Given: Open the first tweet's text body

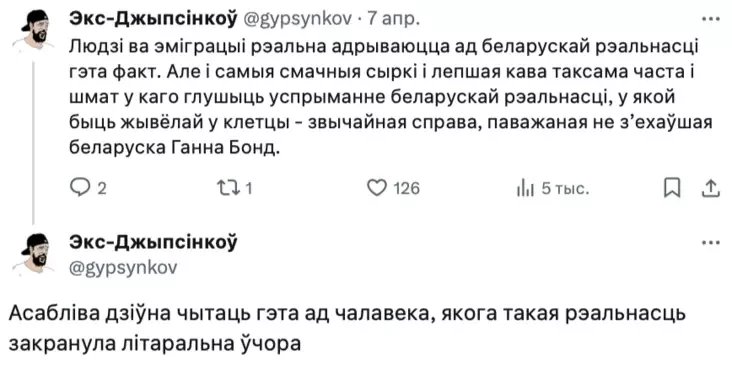Looking at the screenshot, I should [x=390, y=97].
